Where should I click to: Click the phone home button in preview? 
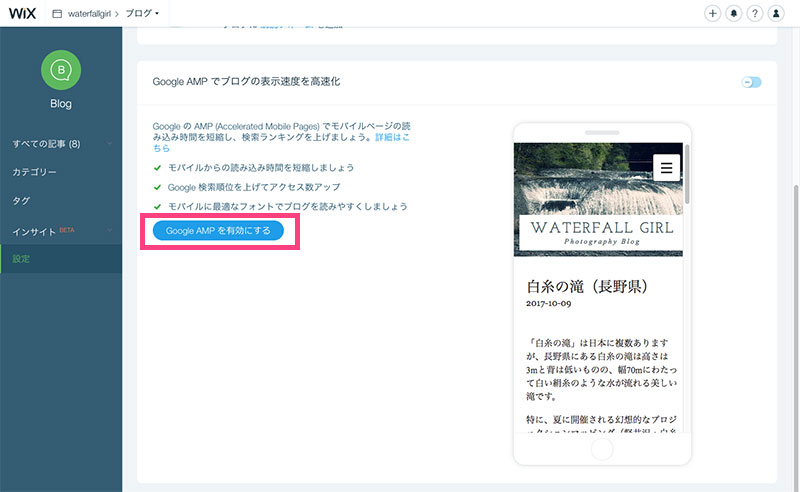pos(602,449)
